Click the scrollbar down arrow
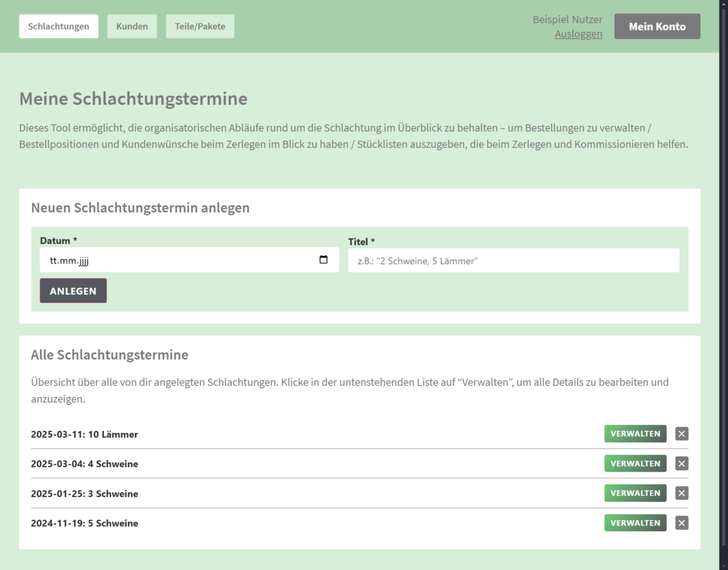The image size is (728, 570). (724, 565)
